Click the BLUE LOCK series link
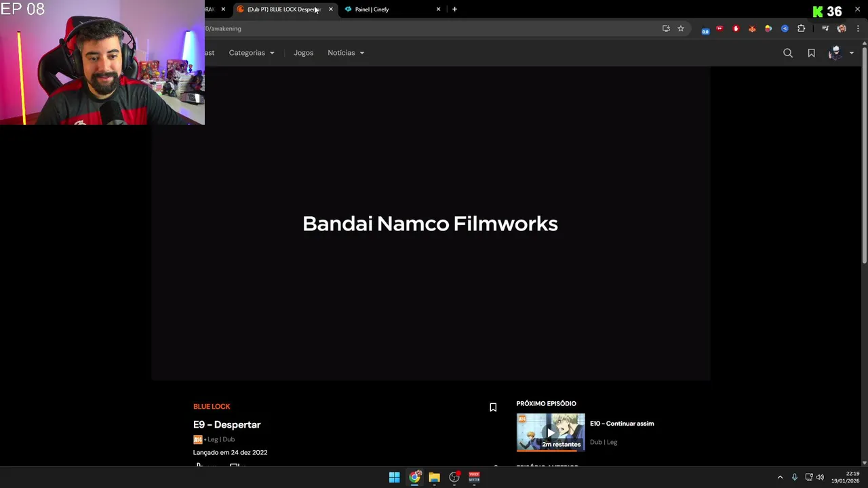The width and height of the screenshot is (868, 488). 212,407
